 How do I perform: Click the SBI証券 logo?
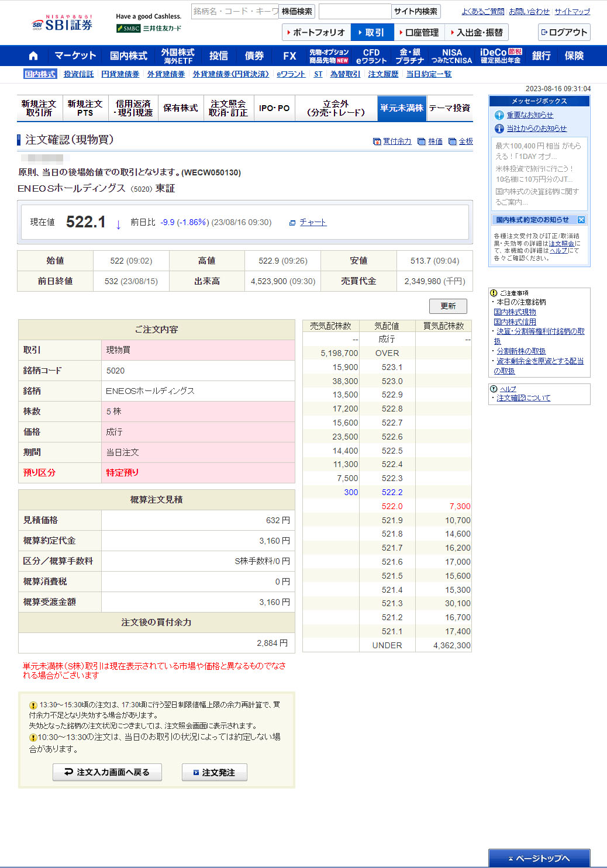63,24
